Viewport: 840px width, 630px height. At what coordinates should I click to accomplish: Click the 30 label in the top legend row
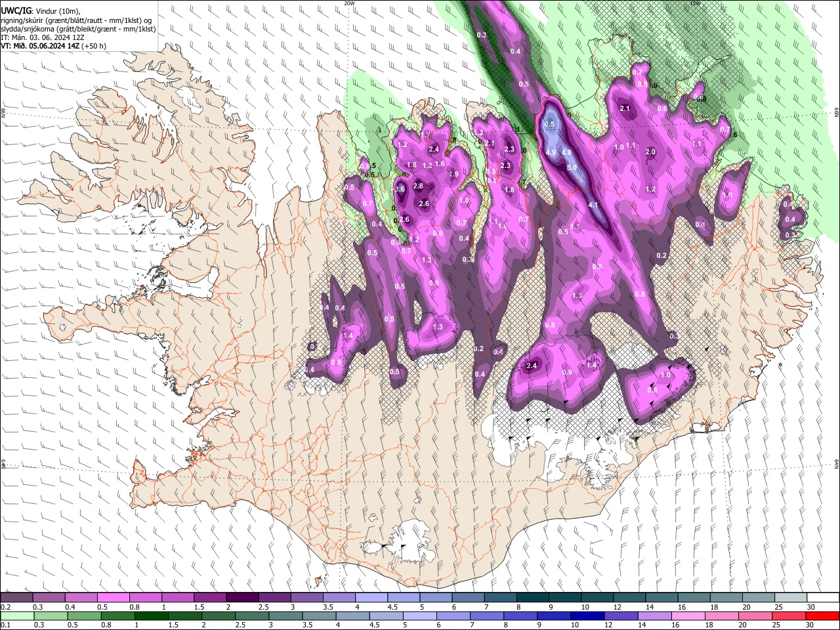coord(811,607)
